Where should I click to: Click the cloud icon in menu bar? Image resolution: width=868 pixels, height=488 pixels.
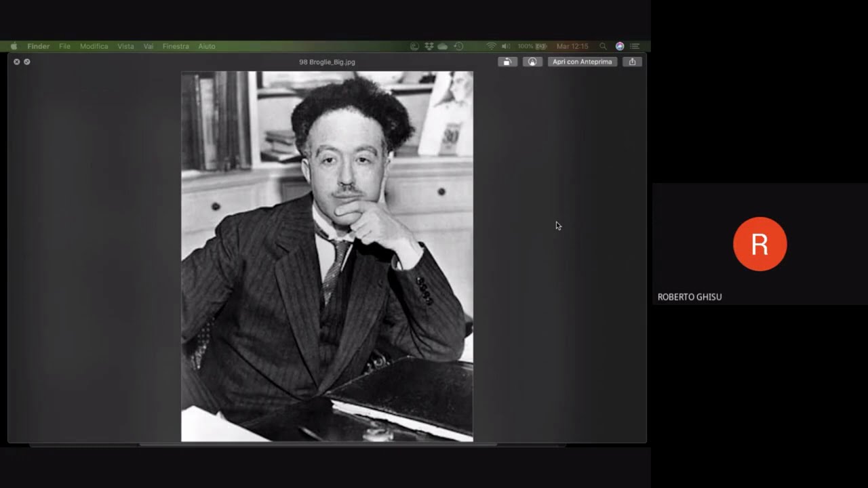click(443, 46)
